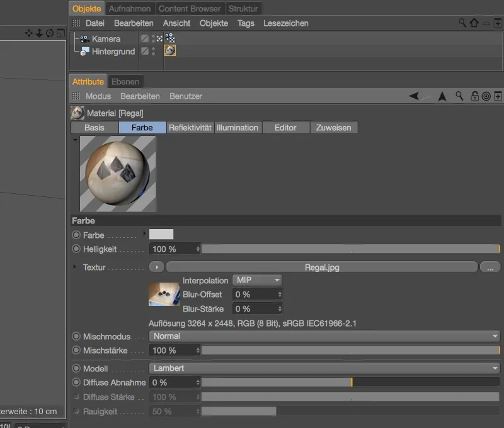Open the Content Browser tab
Viewport: 504px width, 428px height.
tap(190, 8)
